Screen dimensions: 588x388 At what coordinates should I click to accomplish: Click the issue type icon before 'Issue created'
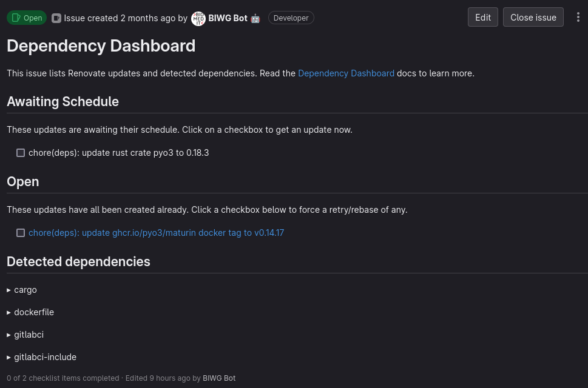coord(56,18)
